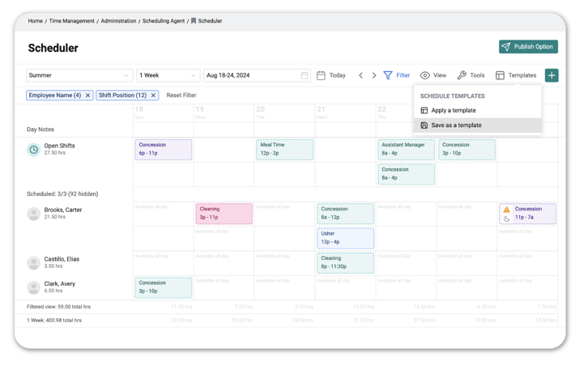The width and height of the screenshot is (588, 374).
Task: Open the Summer schedule dropdown
Action: (79, 75)
